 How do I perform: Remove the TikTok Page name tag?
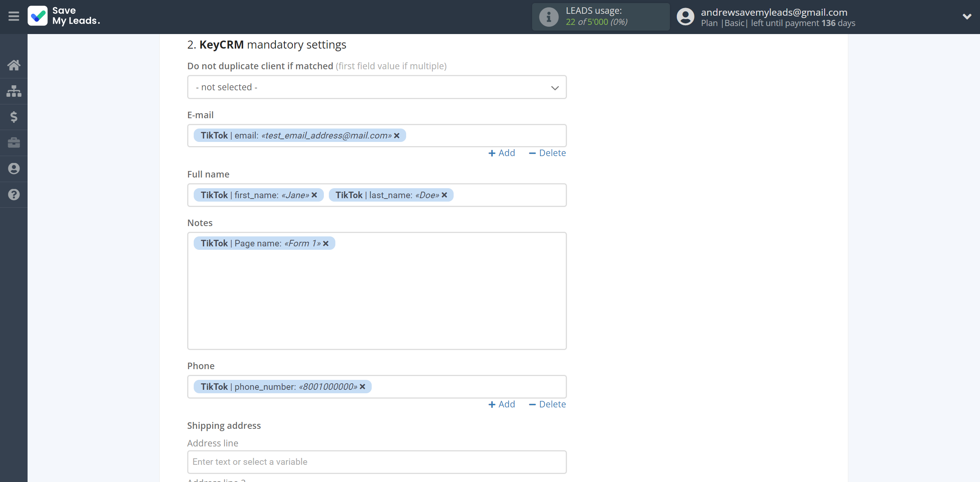coord(326,243)
